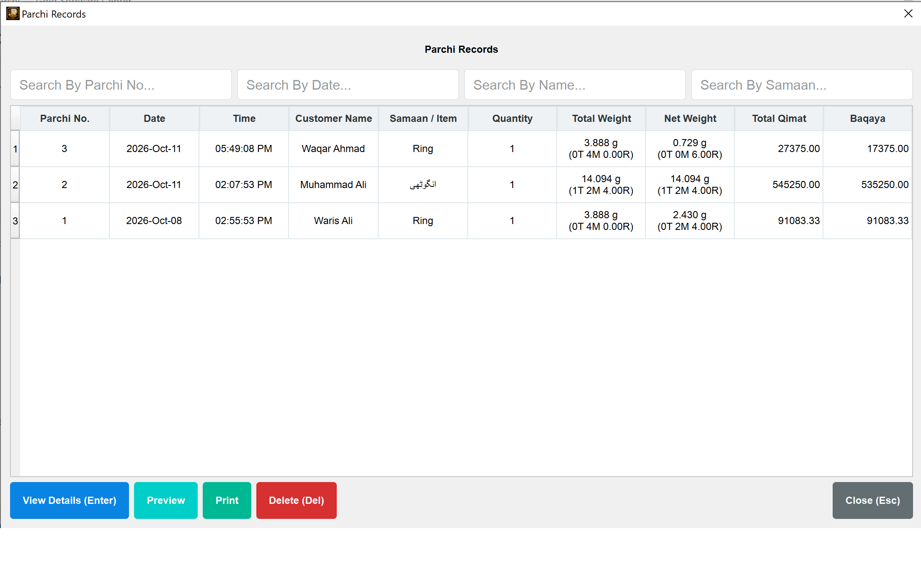Click Ring item in Waris Ali row
Screen dimensions: 921x588
tap(423, 221)
